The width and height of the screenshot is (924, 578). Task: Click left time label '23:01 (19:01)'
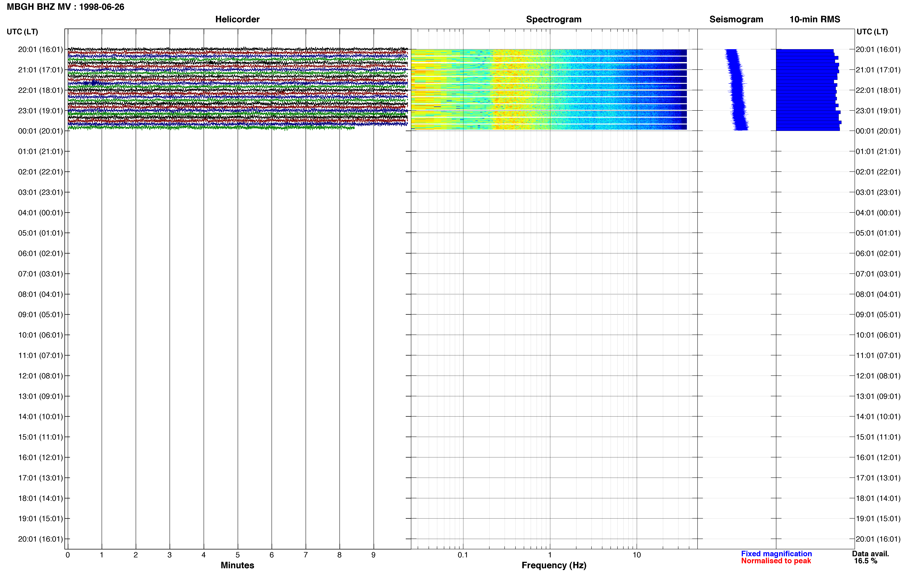[41, 110]
